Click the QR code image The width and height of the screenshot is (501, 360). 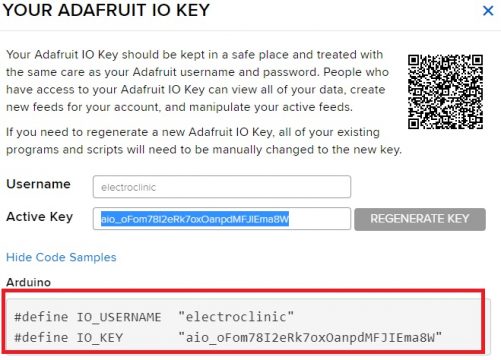[x=445, y=92]
